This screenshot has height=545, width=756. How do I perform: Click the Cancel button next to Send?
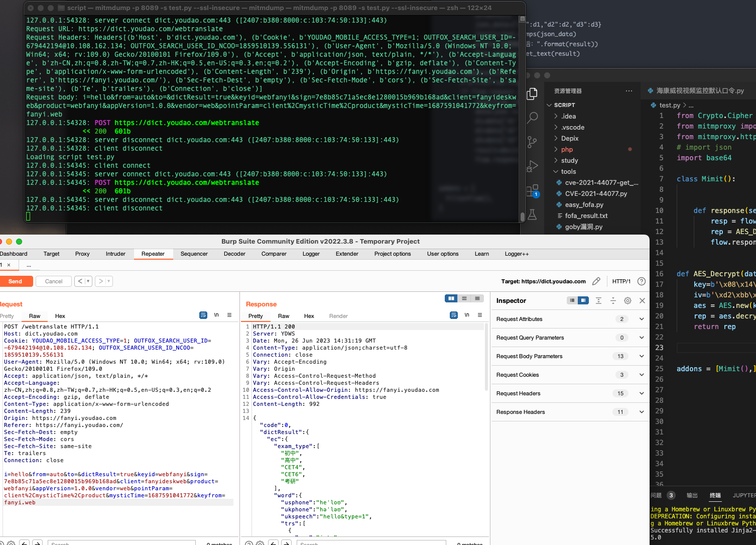(53, 281)
